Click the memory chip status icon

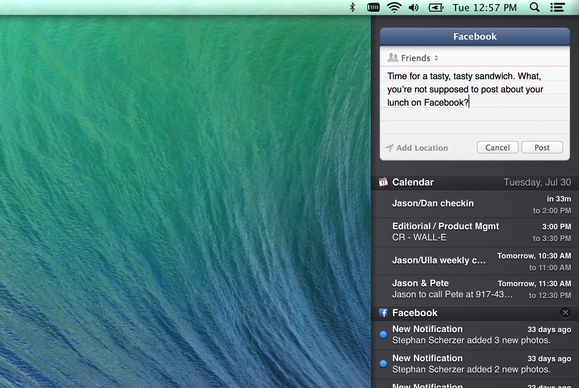373,7
